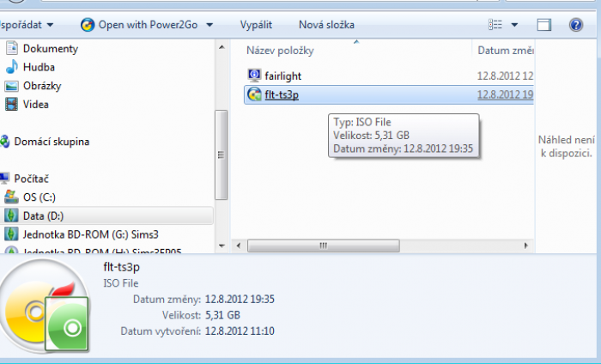Click the Power2Go disc icon in toolbar
The height and width of the screenshot is (364, 601).
tap(88, 25)
